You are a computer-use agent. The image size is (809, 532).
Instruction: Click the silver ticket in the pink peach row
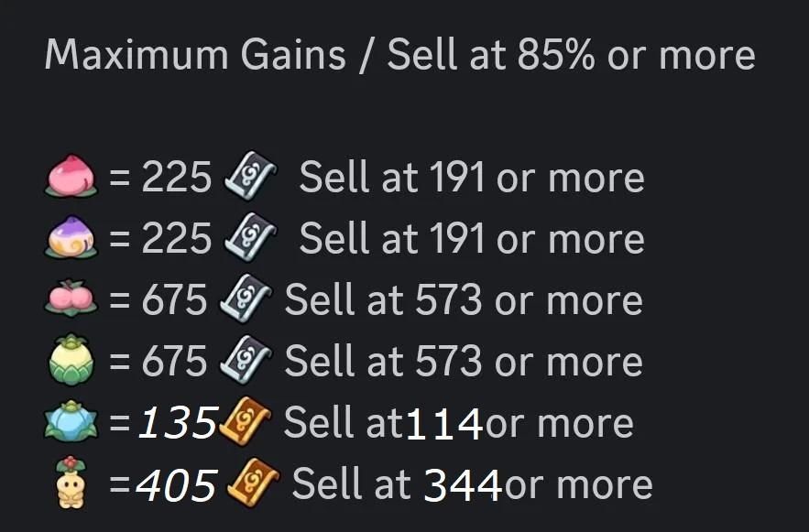(247, 177)
